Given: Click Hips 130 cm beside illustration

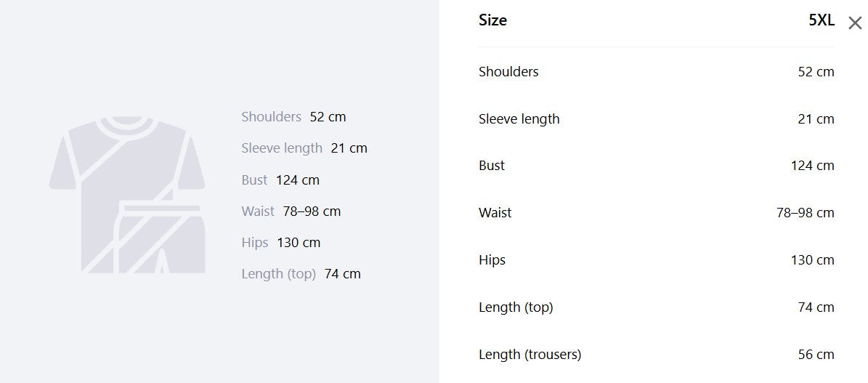Looking at the screenshot, I should [x=280, y=243].
